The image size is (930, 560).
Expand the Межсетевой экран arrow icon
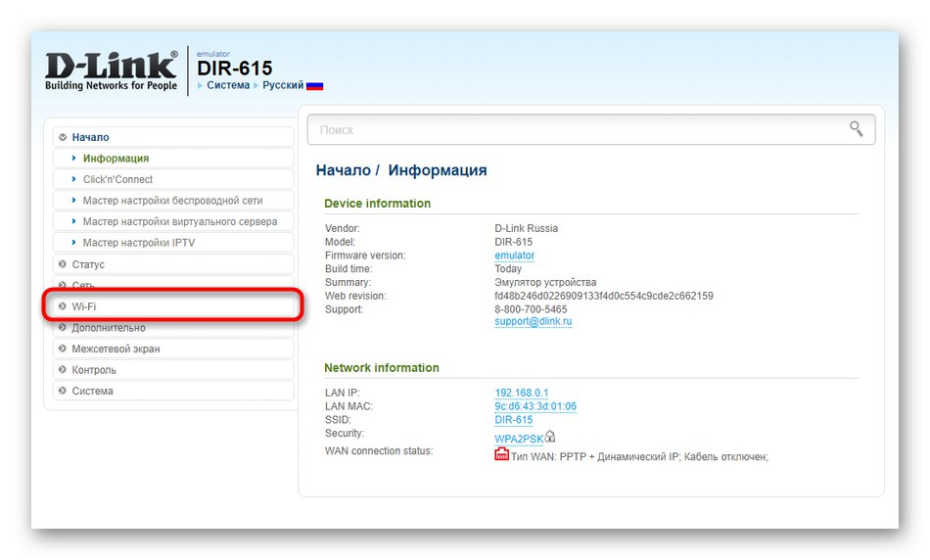(x=63, y=349)
